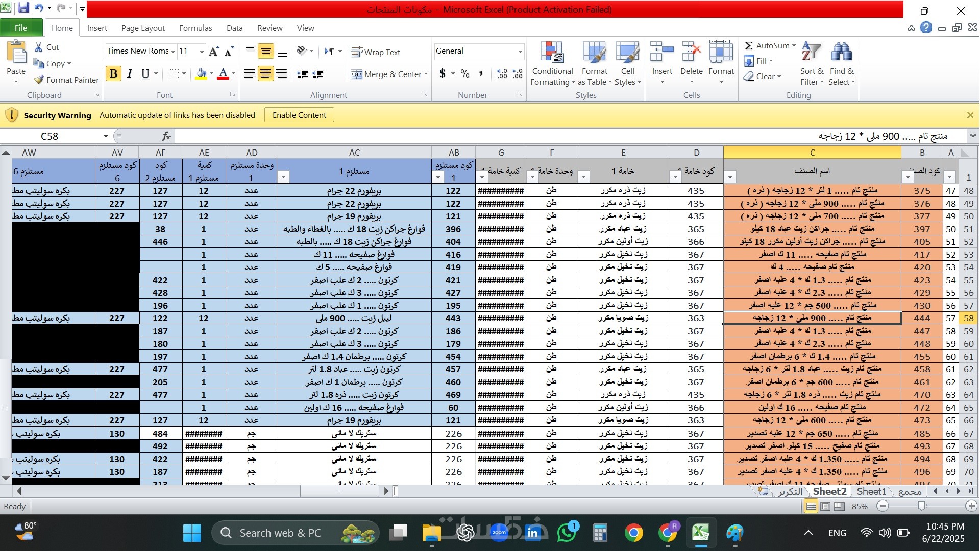
Task: Expand the General number format dropdown
Action: click(520, 52)
